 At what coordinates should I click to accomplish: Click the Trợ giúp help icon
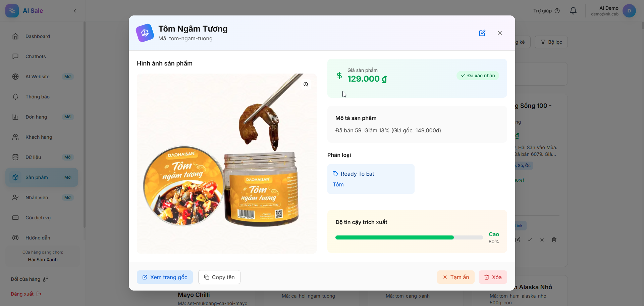557,11
